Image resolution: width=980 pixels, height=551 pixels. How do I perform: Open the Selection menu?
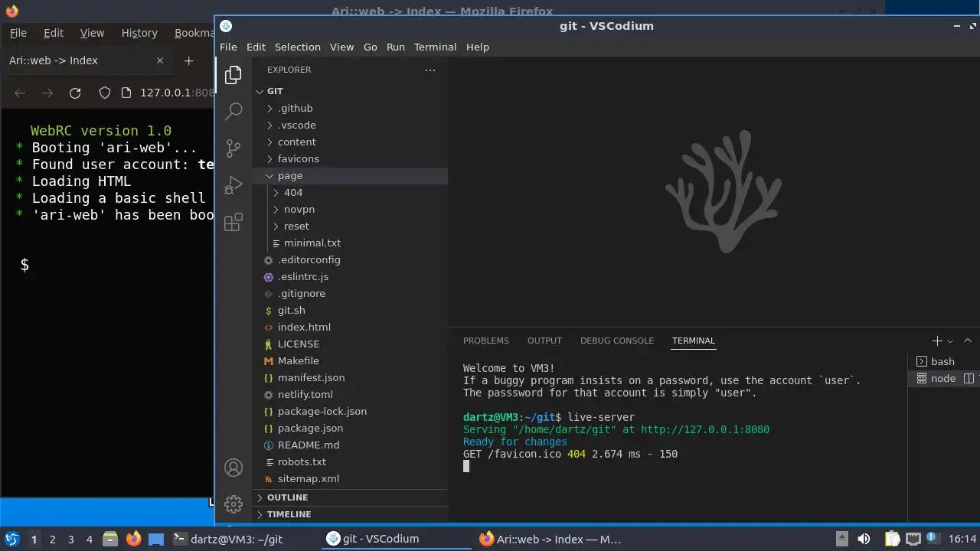coord(298,47)
